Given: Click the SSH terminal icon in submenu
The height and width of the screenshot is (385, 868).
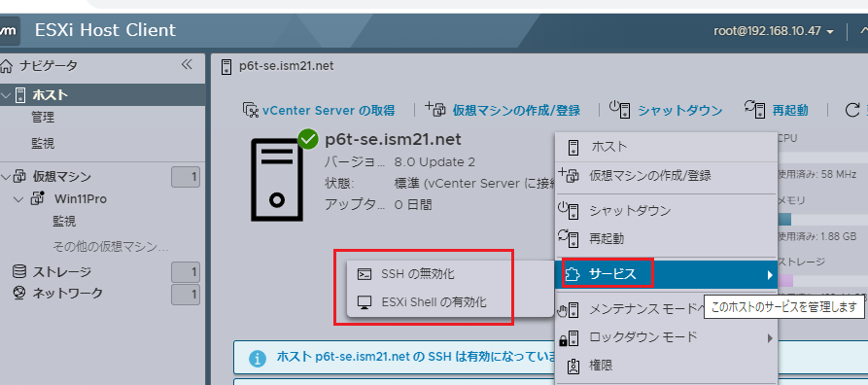Looking at the screenshot, I should [365, 274].
